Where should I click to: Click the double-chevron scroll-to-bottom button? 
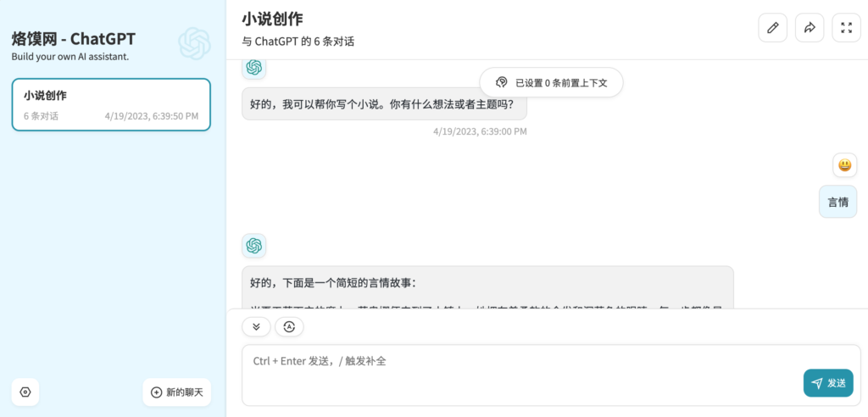(256, 326)
